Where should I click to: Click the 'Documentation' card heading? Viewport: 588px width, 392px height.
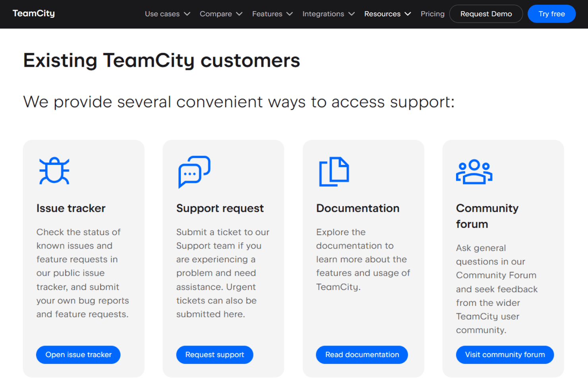358,208
